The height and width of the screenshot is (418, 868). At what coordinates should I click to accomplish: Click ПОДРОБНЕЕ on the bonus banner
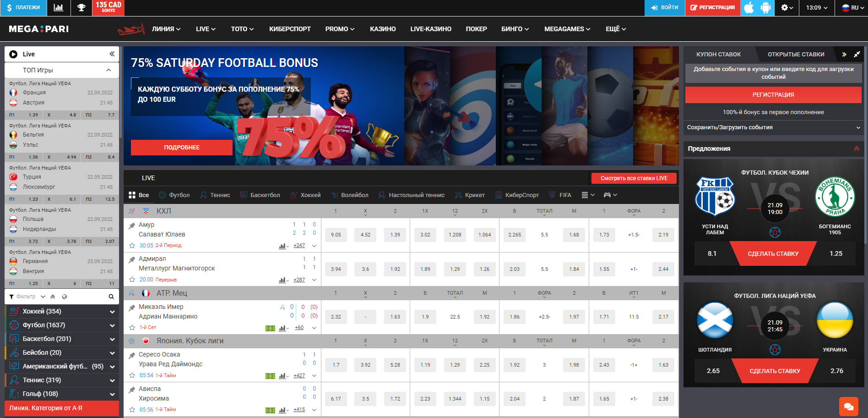click(182, 148)
